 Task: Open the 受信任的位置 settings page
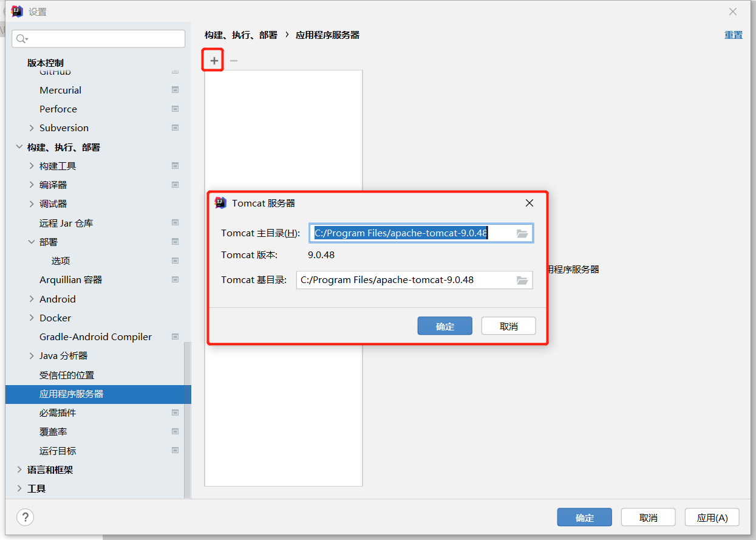(x=67, y=375)
